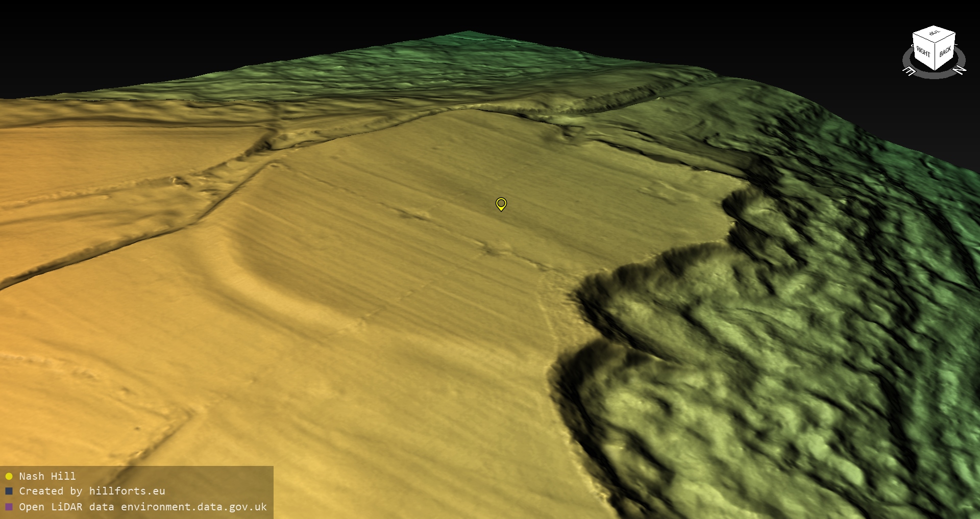The width and height of the screenshot is (980, 519).
Task: Switch to top view via the cube's top face
Action: tap(934, 34)
